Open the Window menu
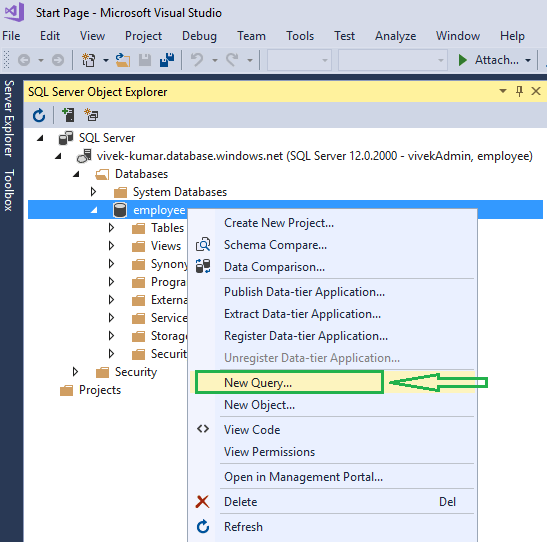Screen dimensions: 547x542 [458, 36]
